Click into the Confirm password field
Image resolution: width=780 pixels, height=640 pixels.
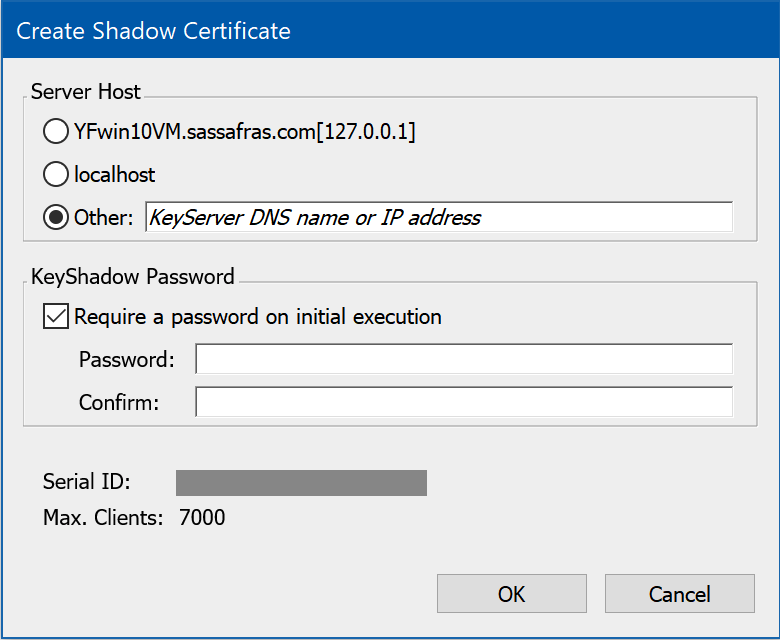click(x=463, y=402)
